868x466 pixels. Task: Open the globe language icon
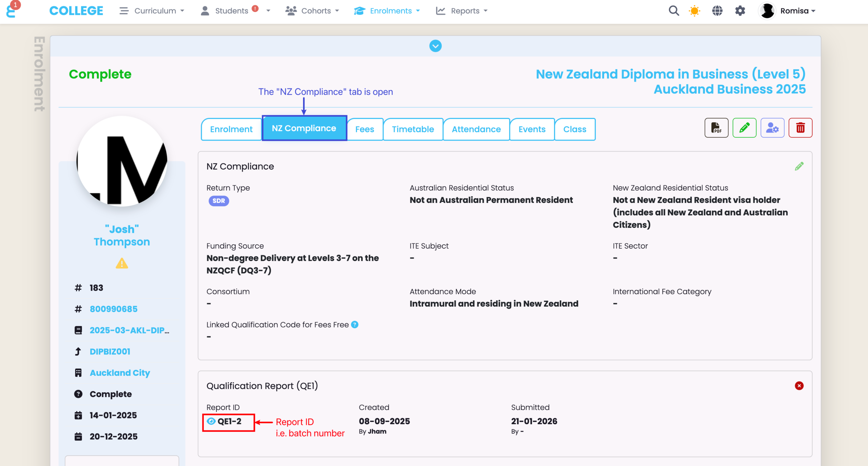(717, 11)
